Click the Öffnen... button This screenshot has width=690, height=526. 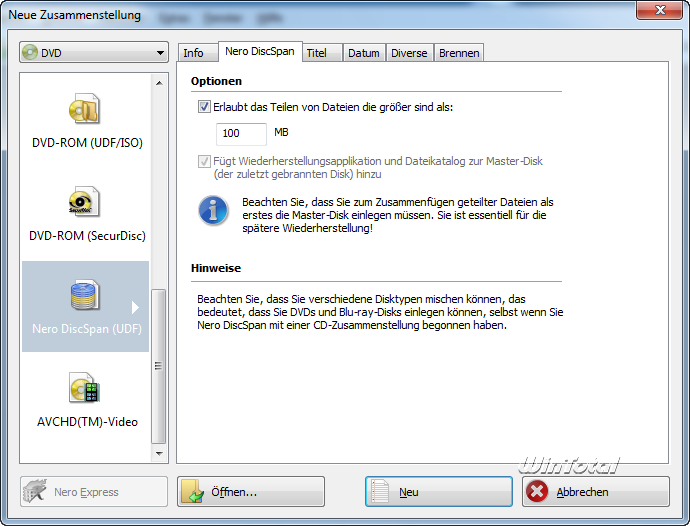click(251, 491)
